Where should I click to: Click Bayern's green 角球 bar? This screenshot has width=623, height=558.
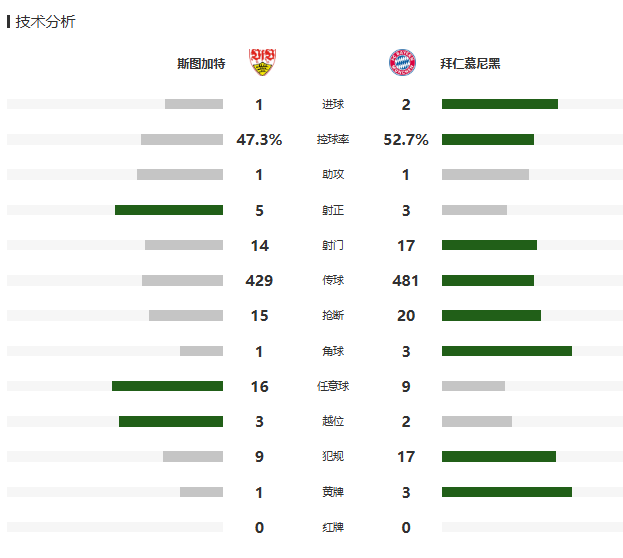506,351
